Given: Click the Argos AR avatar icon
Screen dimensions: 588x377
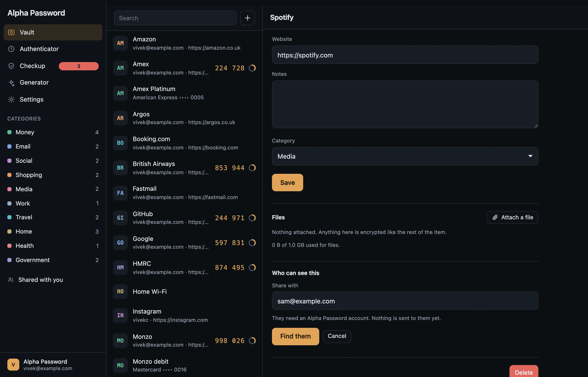Looking at the screenshot, I should [x=120, y=118].
